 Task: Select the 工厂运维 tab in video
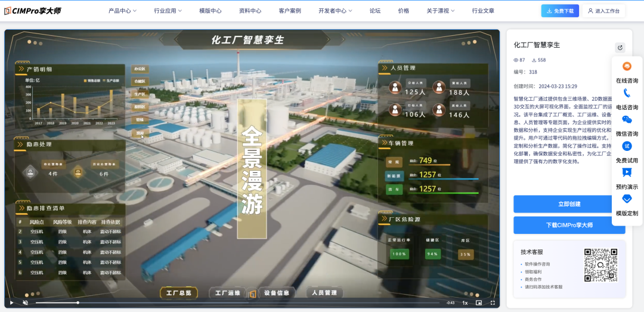coord(228,293)
